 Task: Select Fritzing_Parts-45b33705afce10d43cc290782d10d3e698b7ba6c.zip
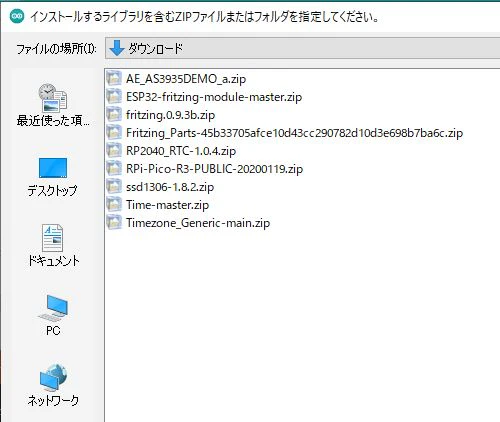[294, 133]
